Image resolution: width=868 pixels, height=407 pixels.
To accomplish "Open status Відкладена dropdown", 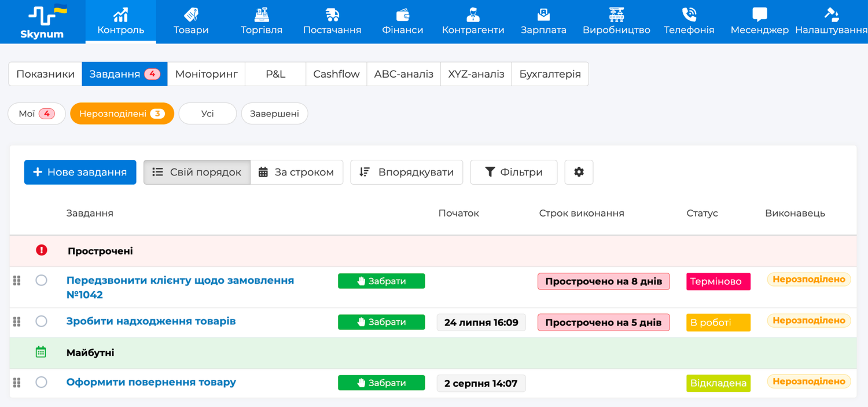I will click(718, 383).
